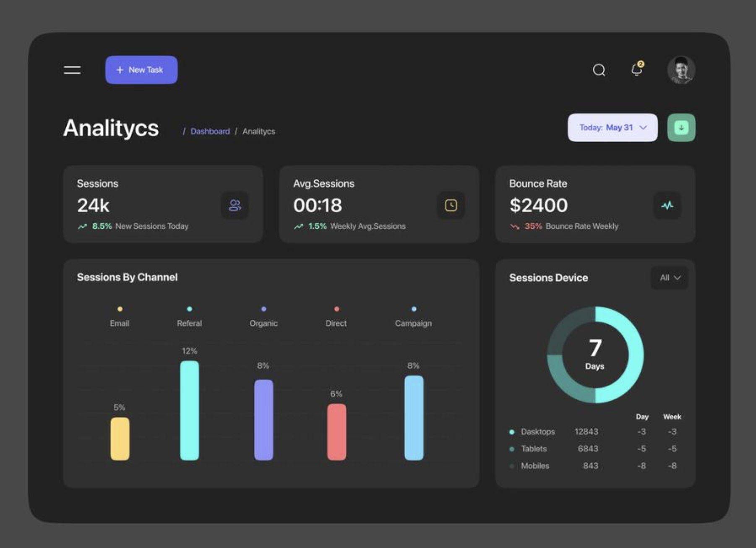This screenshot has height=548, width=756.
Task: Toggle the Email channel legend dot
Action: 120,309
